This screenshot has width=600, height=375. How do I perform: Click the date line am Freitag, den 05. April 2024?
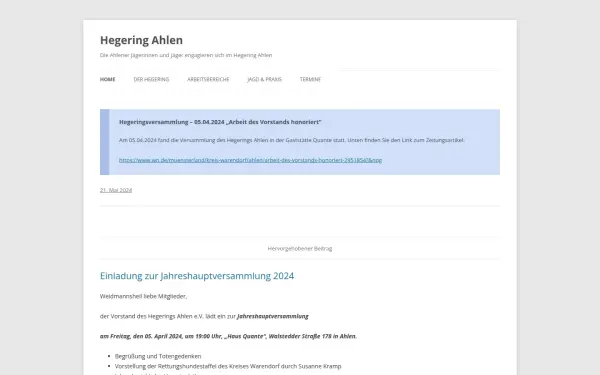coord(228,336)
